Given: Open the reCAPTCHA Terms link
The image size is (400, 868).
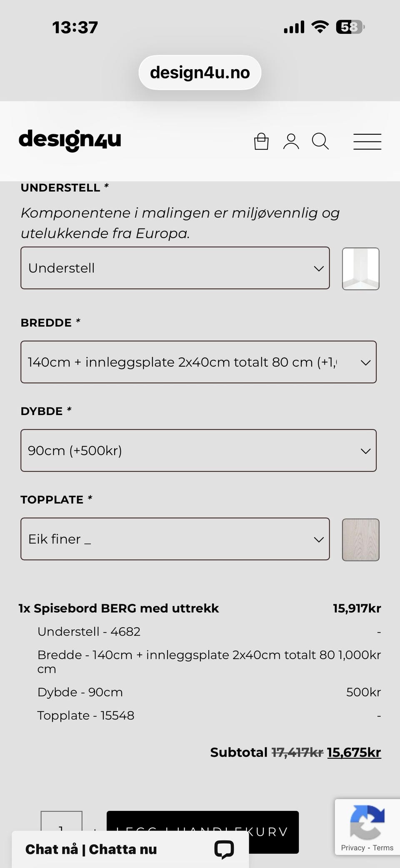Looking at the screenshot, I should click(383, 848).
